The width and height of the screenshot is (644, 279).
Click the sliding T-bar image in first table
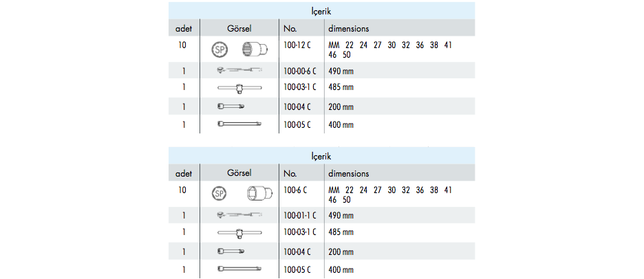pos(239,87)
